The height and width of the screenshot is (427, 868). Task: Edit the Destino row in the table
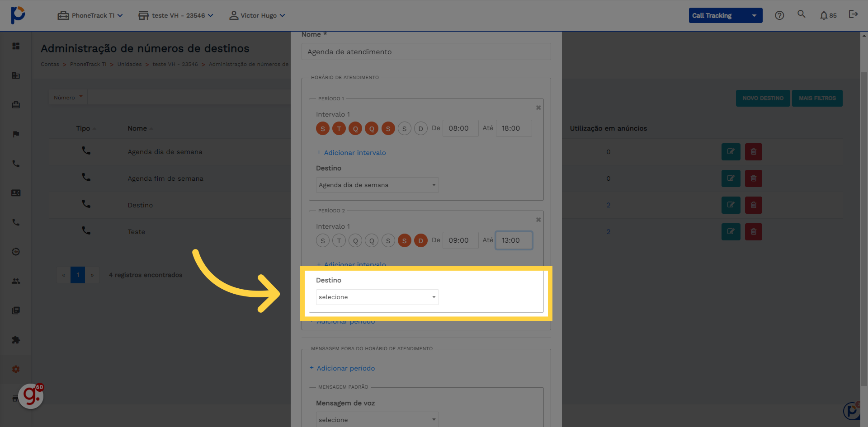(731, 205)
